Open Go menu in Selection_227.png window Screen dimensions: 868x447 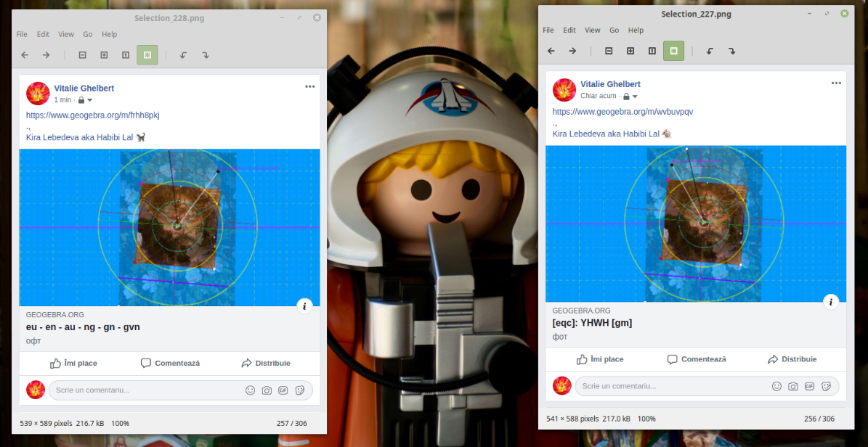(x=615, y=30)
